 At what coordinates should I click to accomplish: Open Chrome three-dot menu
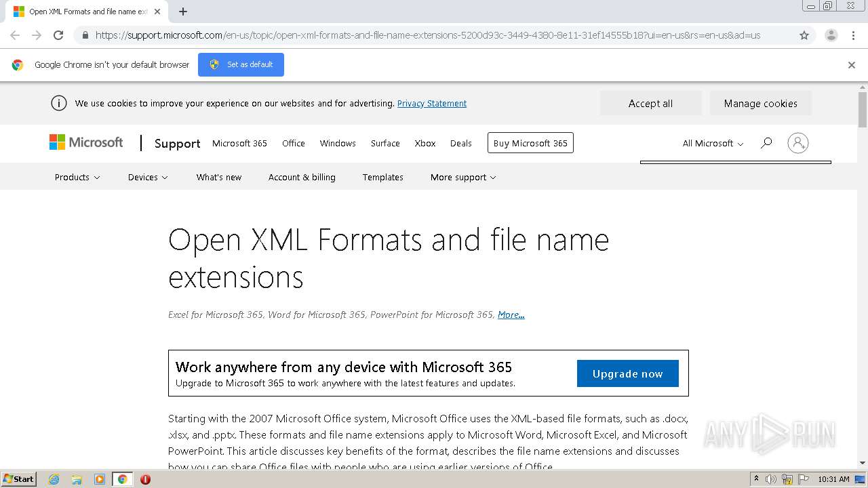tap(853, 35)
